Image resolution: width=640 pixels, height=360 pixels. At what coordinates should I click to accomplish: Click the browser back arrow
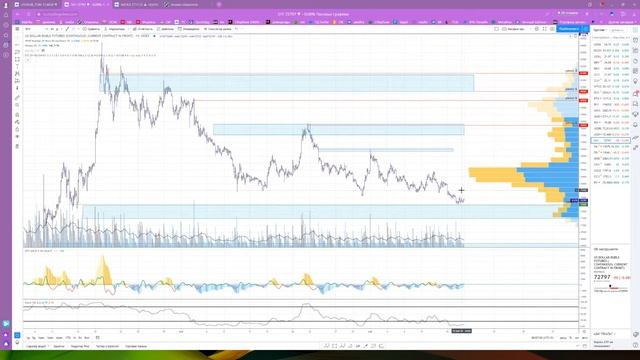click(x=18, y=14)
